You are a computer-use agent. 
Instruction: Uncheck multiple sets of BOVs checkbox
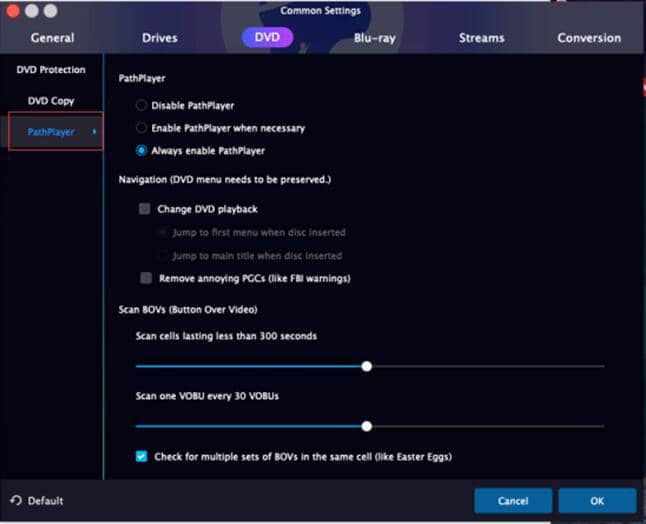click(x=141, y=456)
